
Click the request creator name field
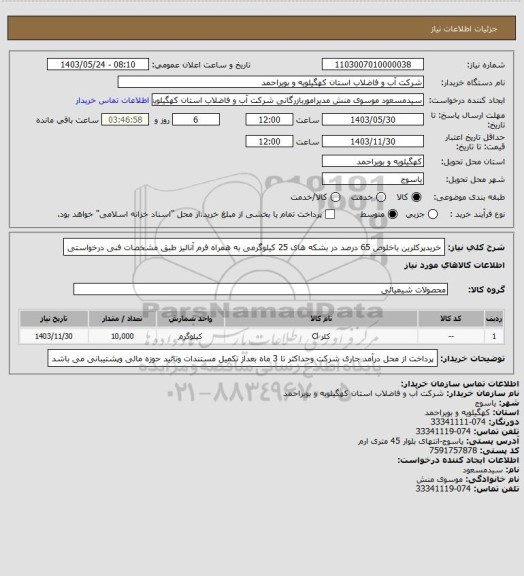pyautogui.click(x=288, y=100)
